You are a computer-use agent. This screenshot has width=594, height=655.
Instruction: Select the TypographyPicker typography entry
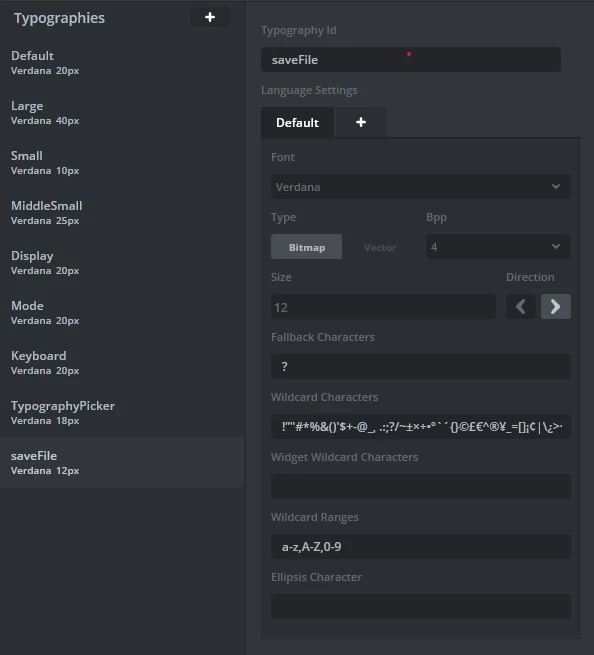tap(122, 413)
